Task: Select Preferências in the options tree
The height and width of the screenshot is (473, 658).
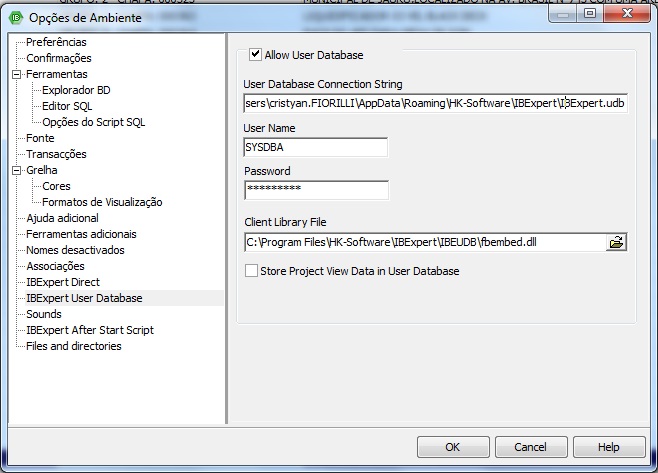Action: click(x=56, y=42)
